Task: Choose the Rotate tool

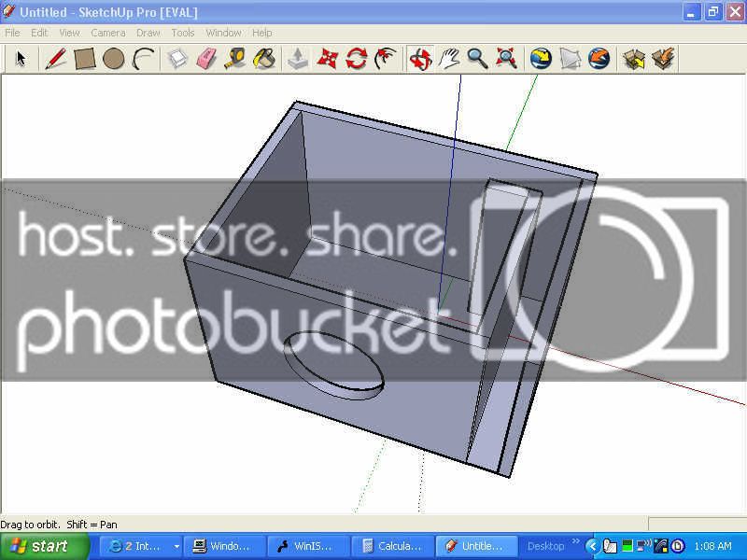Action: (x=356, y=59)
